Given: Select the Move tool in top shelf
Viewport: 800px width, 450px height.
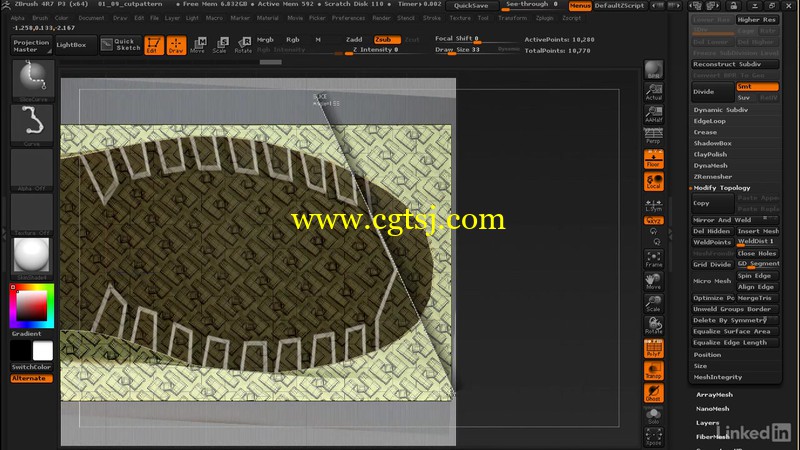Looking at the screenshot, I should (x=199, y=44).
